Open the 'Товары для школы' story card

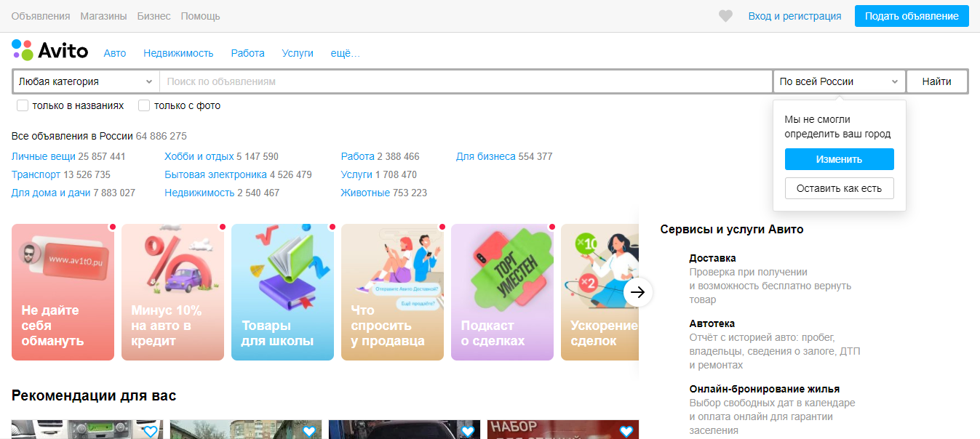pos(283,292)
